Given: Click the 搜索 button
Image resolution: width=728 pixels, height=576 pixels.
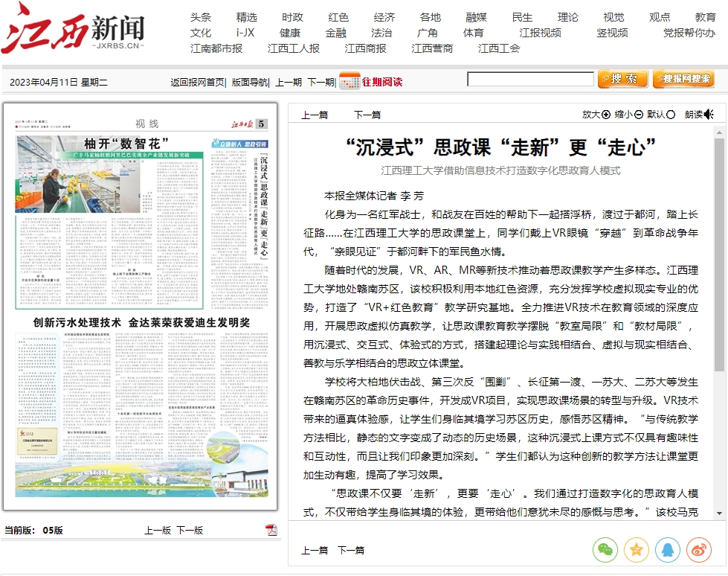Looking at the screenshot, I should 622,79.
